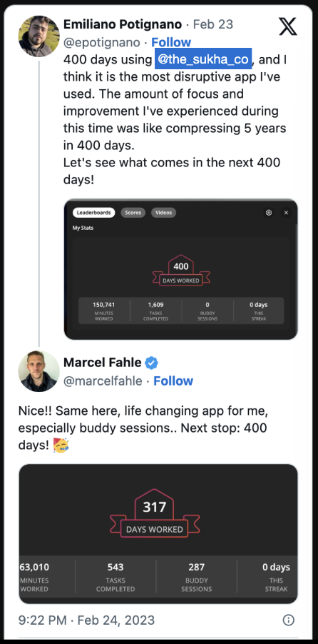Close the stats panel with the X icon
Image resolution: width=318 pixels, height=644 pixels.
click(287, 213)
